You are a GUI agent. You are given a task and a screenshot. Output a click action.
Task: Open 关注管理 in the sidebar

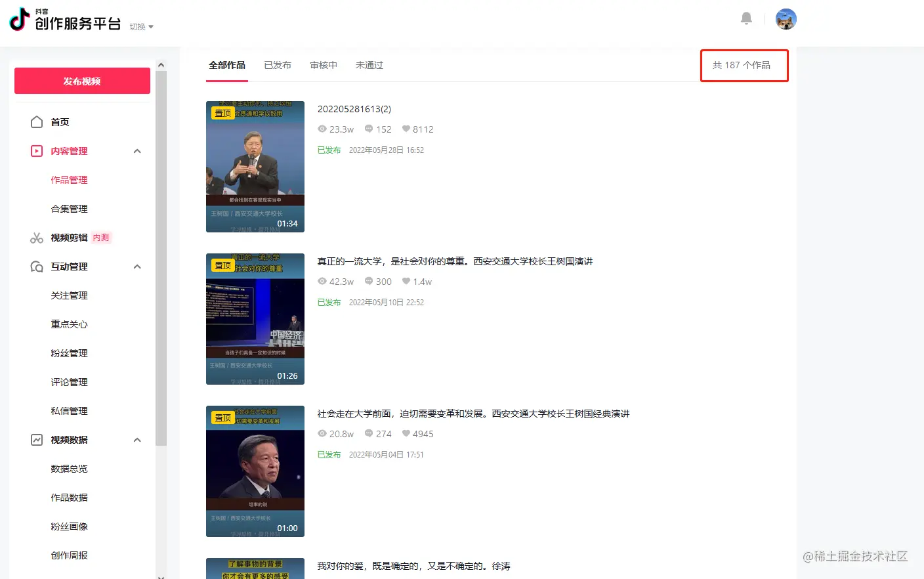69,295
